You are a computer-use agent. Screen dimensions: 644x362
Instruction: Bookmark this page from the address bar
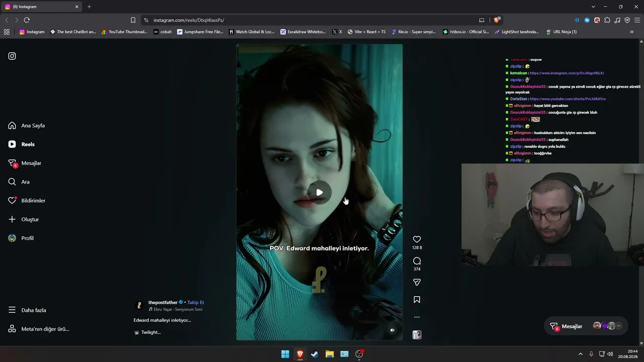pos(133,20)
